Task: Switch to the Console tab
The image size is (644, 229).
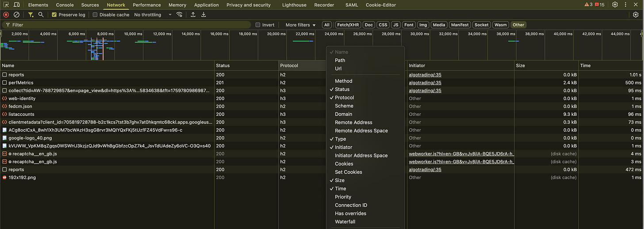Action: point(65,5)
